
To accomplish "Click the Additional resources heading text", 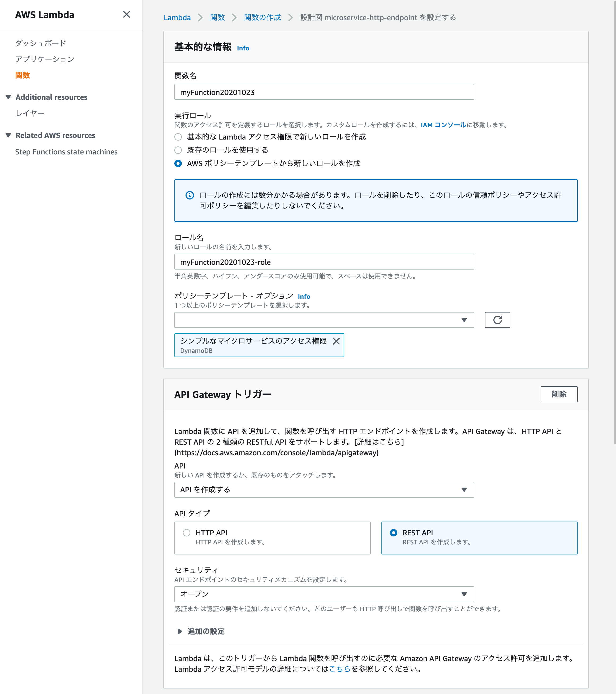I will (51, 97).
